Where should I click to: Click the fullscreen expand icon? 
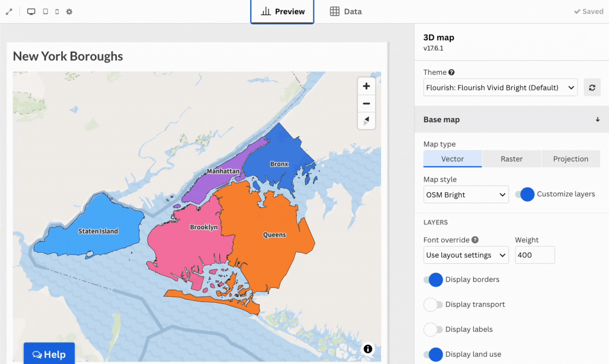click(x=9, y=12)
